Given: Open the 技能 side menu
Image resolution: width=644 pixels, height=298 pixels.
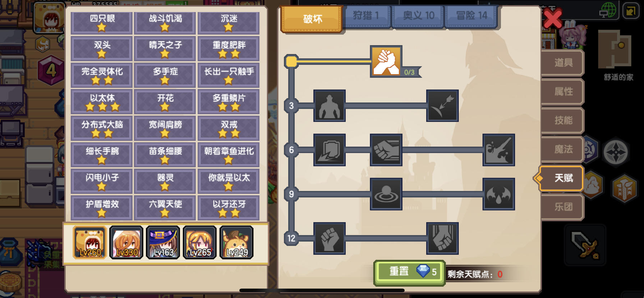Looking at the screenshot, I should 563,120.
